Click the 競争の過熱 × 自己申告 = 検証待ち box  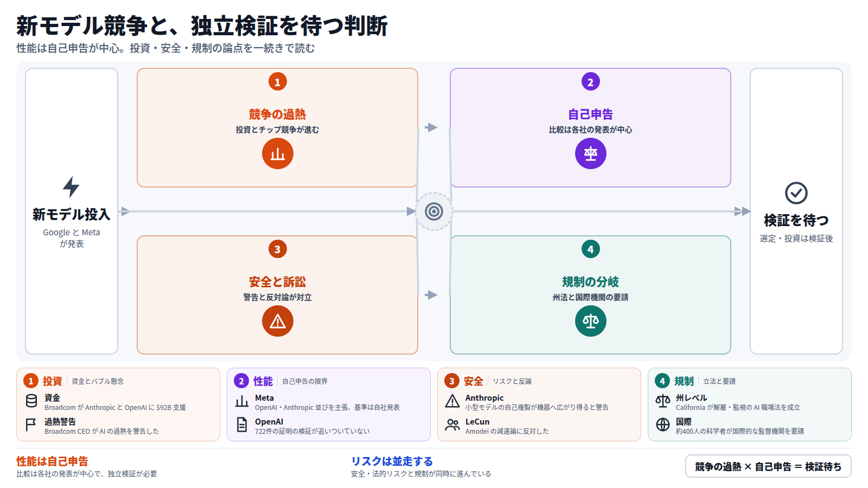(768, 466)
